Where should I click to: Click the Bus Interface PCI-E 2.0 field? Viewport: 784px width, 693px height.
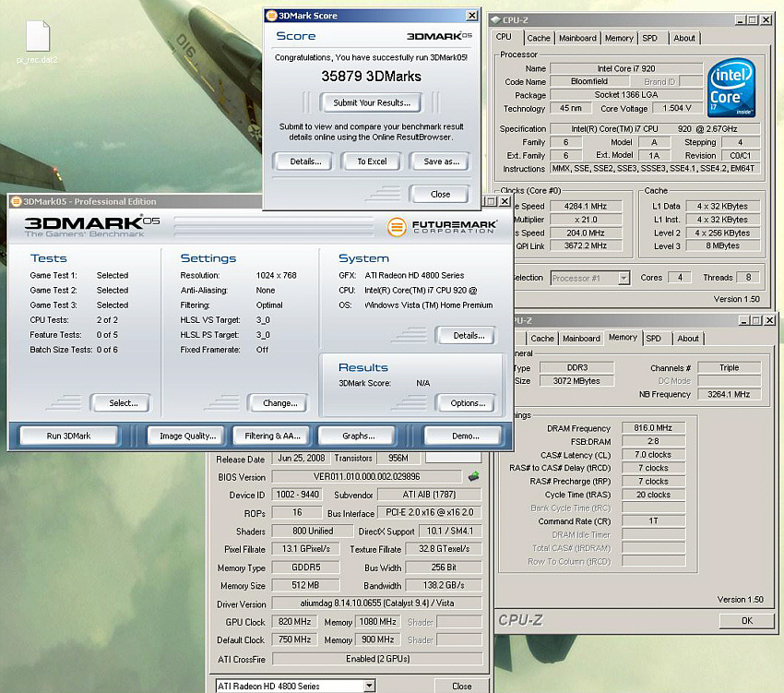point(430,512)
